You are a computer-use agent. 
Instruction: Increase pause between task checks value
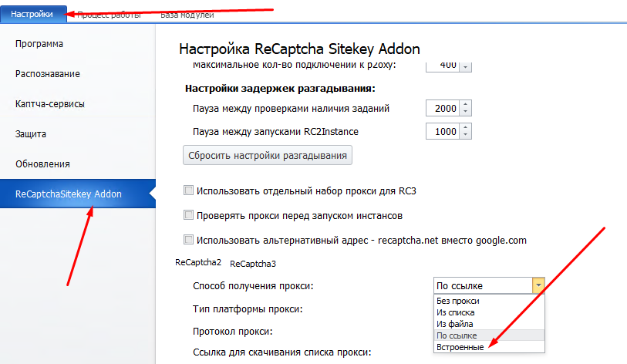466,105
